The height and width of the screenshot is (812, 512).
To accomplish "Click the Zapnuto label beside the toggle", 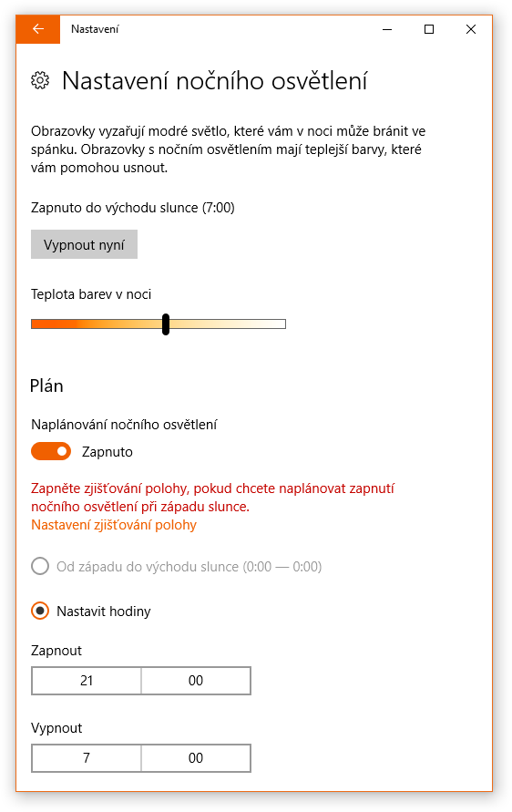I will click(108, 452).
